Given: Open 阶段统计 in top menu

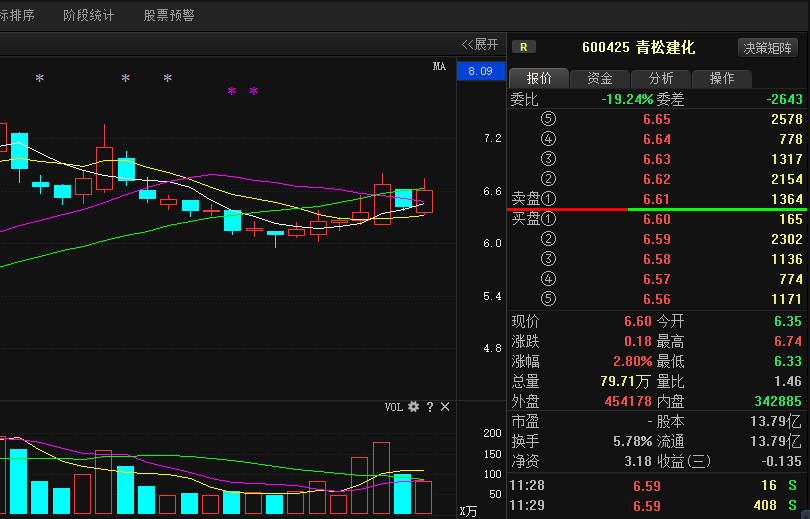Looking at the screenshot, I should (89, 15).
